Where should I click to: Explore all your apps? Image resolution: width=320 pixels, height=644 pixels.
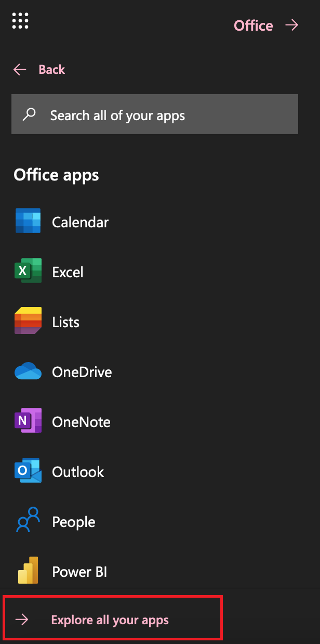point(110,619)
